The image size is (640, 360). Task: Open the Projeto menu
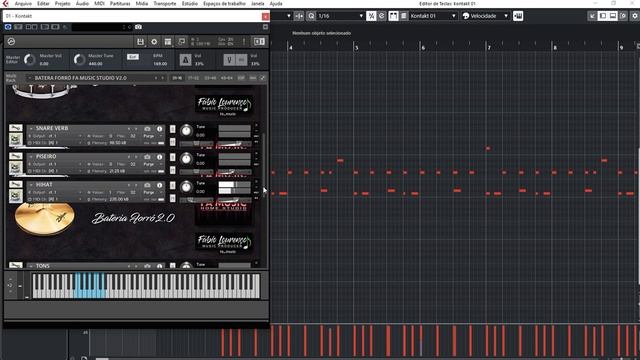pyautogui.click(x=62, y=4)
